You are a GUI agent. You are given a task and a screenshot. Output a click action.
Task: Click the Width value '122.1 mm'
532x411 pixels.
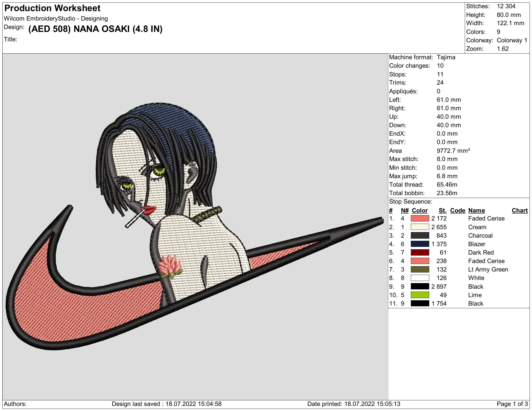click(x=510, y=23)
